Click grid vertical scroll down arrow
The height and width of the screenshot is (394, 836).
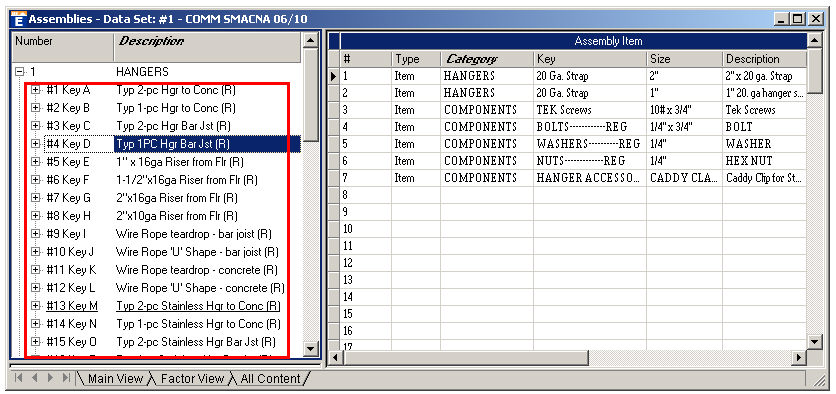pyautogui.click(x=815, y=342)
